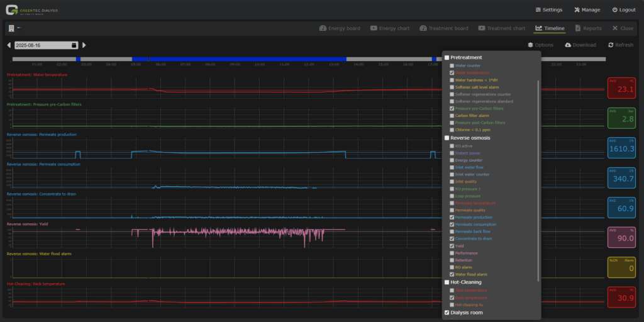Click the Download cloud icon
This screenshot has width=644, height=322.
[568, 45]
